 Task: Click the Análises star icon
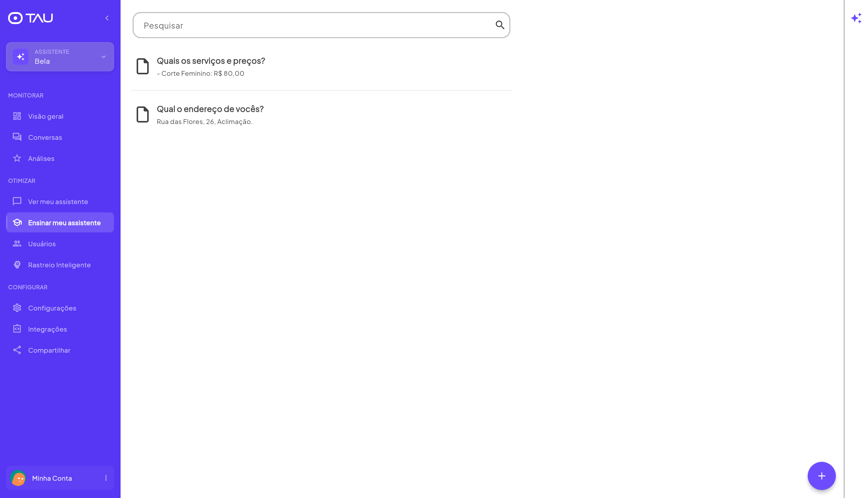(17, 158)
